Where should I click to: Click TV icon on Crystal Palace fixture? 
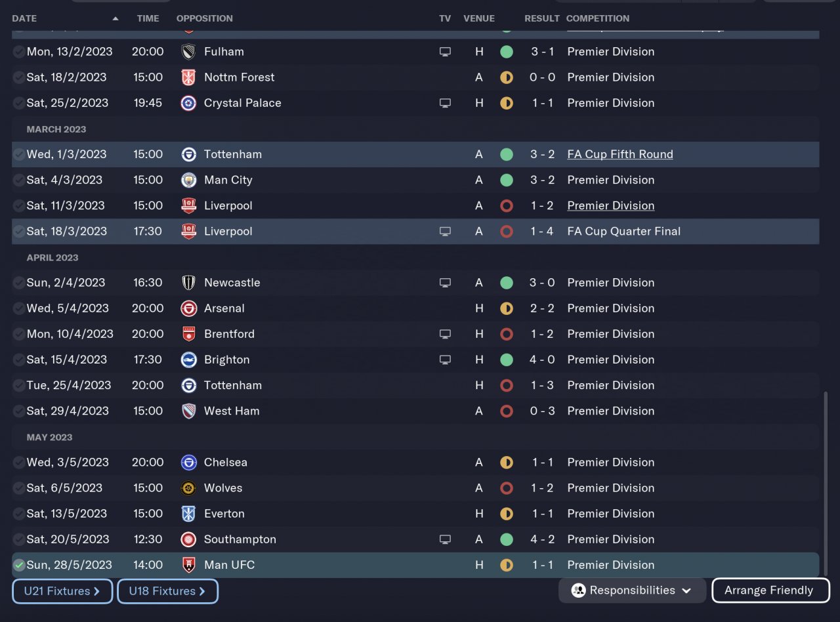point(445,103)
